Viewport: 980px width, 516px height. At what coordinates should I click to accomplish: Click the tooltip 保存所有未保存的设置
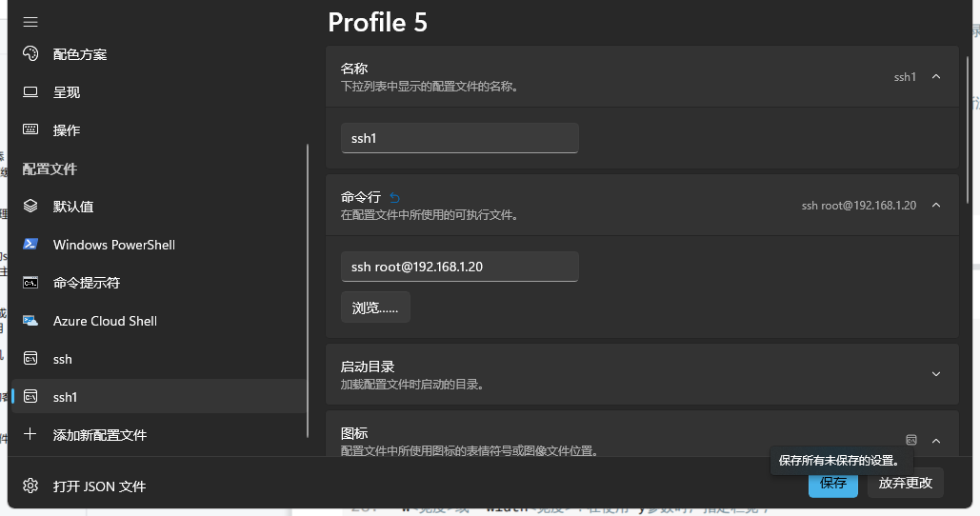(841, 461)
